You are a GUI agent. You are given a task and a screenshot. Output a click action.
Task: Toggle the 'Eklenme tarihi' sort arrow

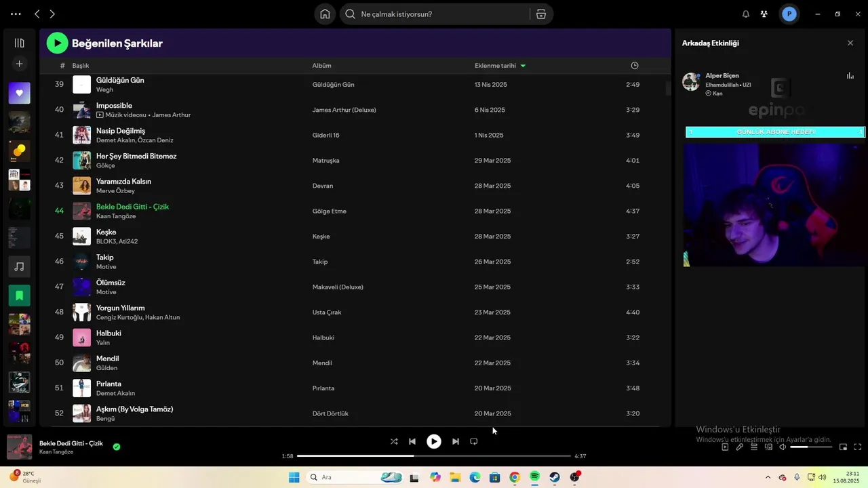coord(523,66)
